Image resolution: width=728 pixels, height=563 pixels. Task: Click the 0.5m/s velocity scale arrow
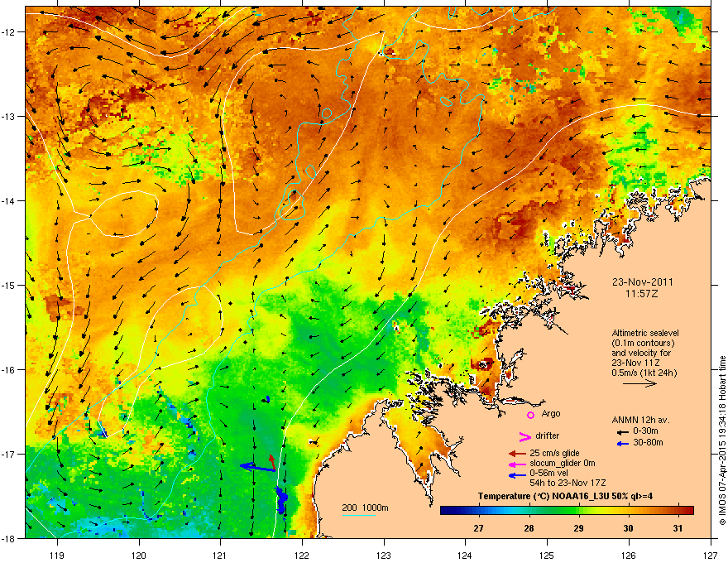(x=639, y=383)
